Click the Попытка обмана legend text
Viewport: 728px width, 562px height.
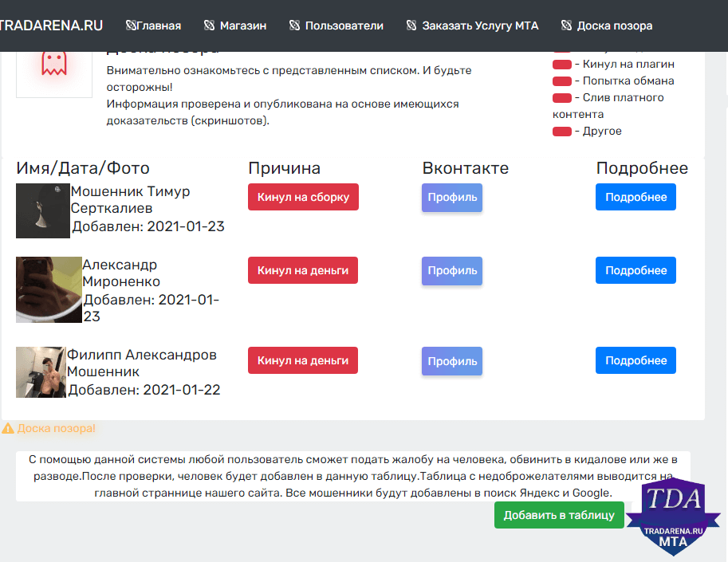pyautogui.click(x=628, y=81)
